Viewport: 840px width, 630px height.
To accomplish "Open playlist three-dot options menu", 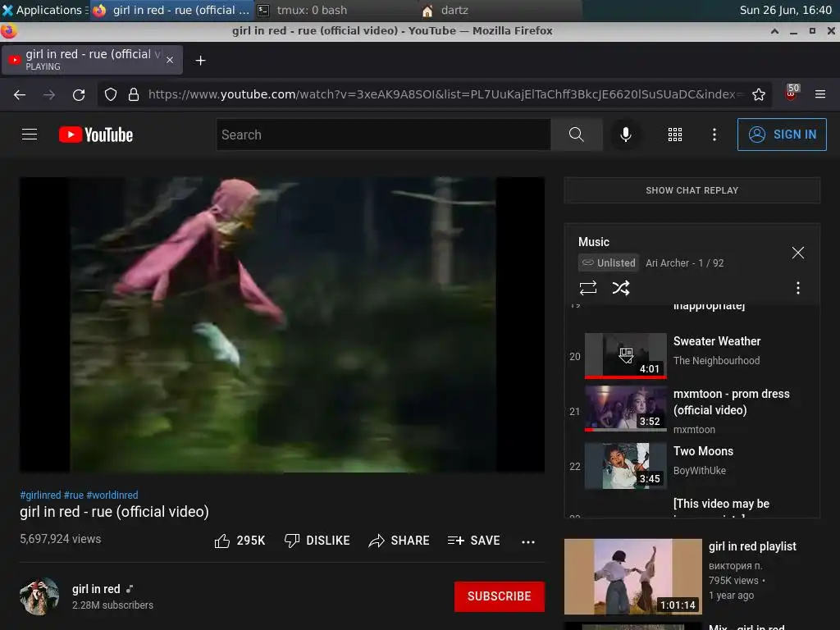I will [797, 288].
